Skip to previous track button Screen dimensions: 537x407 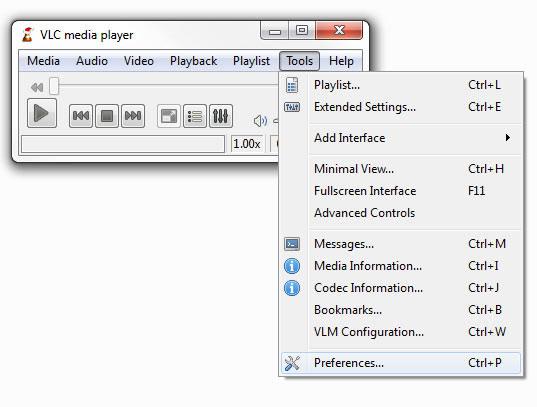point(81,116)
